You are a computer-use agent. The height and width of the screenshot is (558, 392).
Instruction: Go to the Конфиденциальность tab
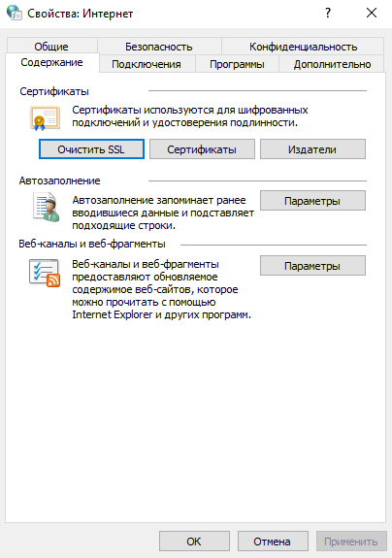point(303,47)
